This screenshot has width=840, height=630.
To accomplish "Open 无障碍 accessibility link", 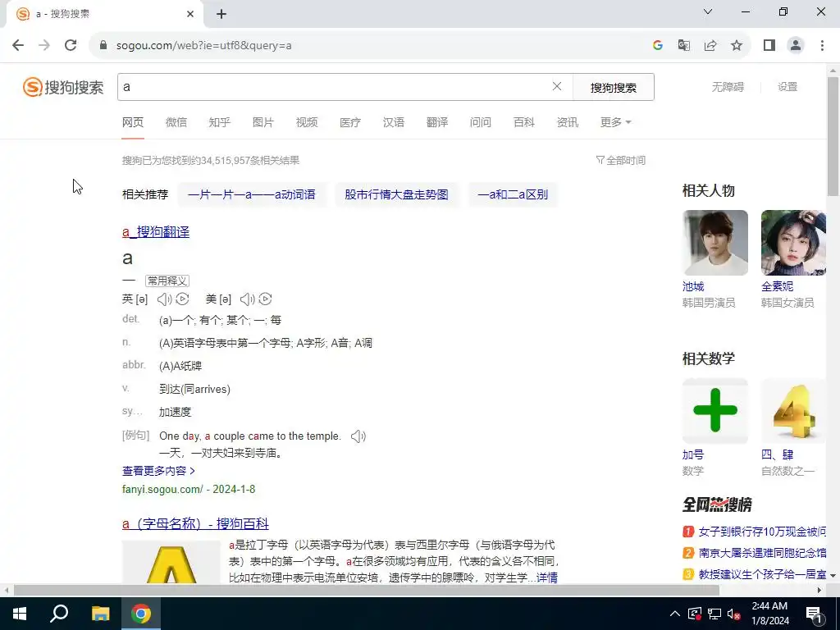I will click(x=728, y=87).
